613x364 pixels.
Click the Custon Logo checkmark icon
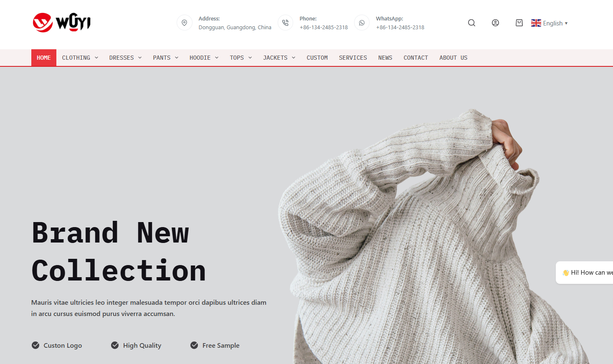click(35, 345)
